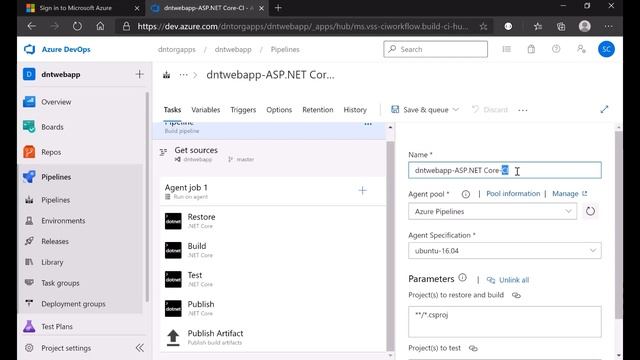Go to dntorgapps breadcrumb
This screenshot has width=640, height=360.
pos(177,49)
